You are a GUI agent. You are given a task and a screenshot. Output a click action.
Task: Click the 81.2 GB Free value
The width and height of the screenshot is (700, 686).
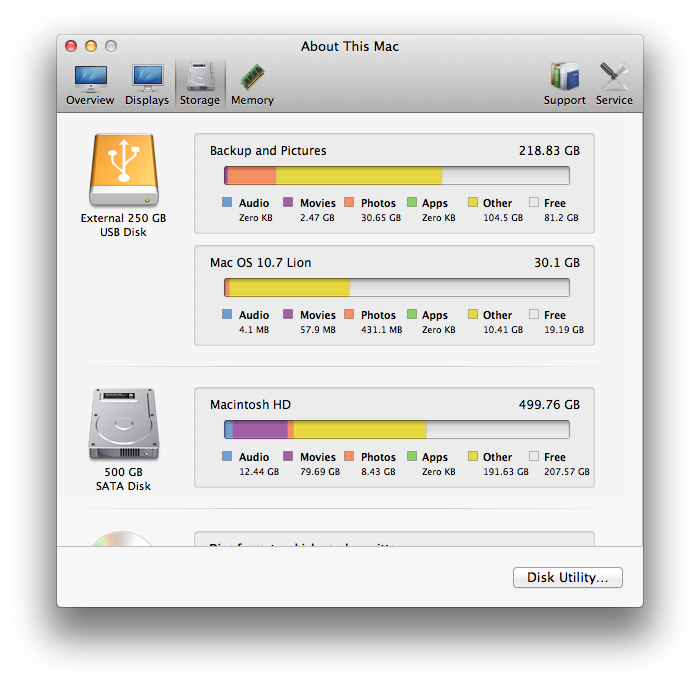(x=561, y=218)
